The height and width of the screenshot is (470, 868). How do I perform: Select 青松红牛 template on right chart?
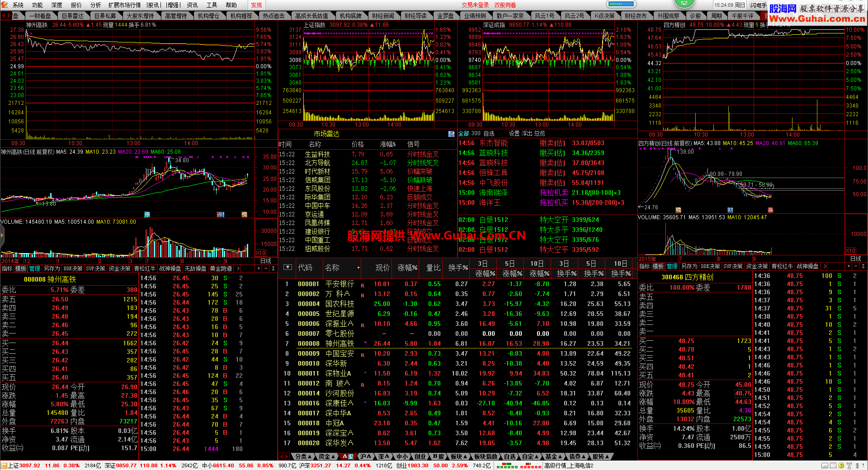click(782, 267)
